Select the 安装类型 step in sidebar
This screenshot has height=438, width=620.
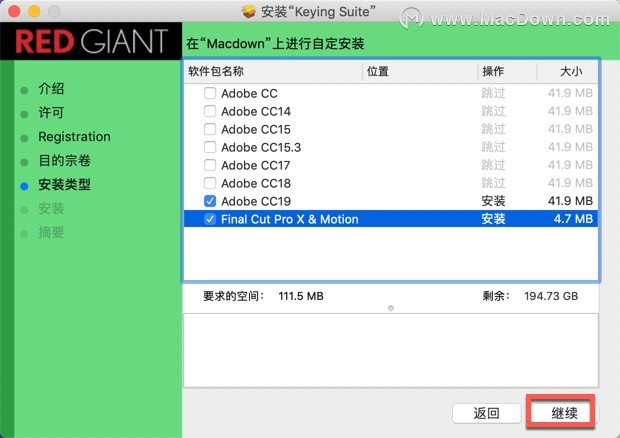[64, 185]
